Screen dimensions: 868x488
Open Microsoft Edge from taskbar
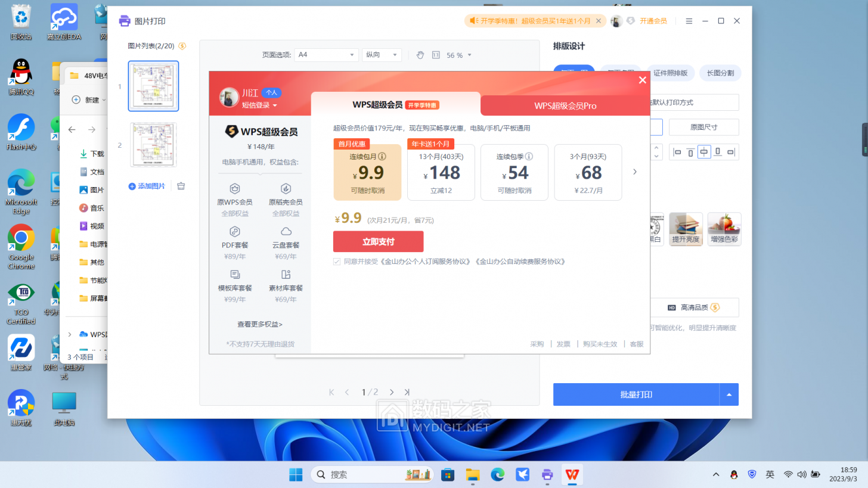coord(497,474)
